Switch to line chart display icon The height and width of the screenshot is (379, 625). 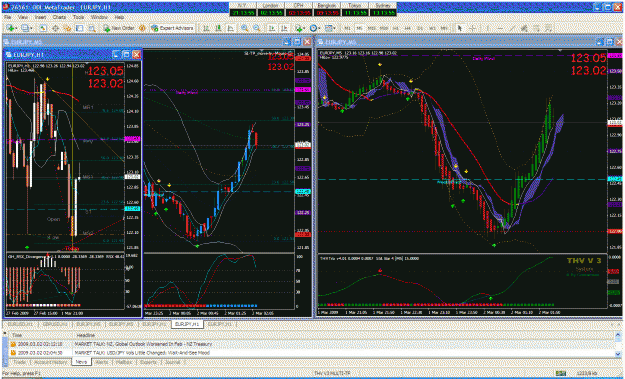pos(230,28)
